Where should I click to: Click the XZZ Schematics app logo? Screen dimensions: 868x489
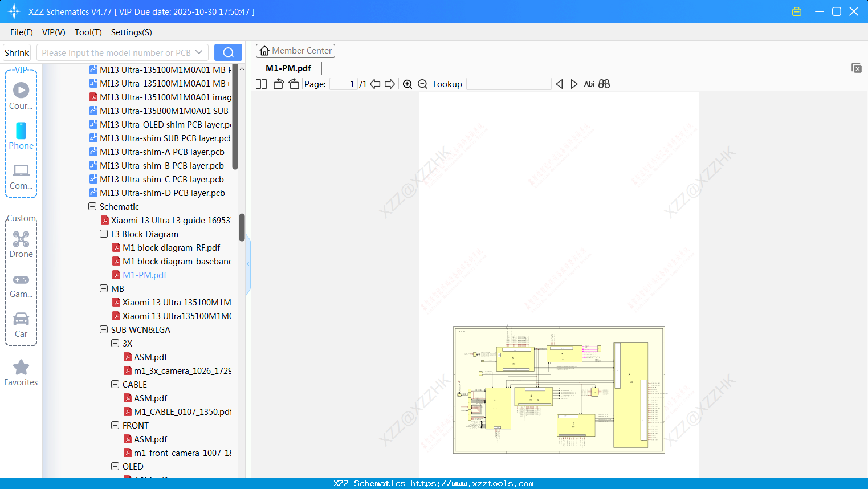coord(14,11)
